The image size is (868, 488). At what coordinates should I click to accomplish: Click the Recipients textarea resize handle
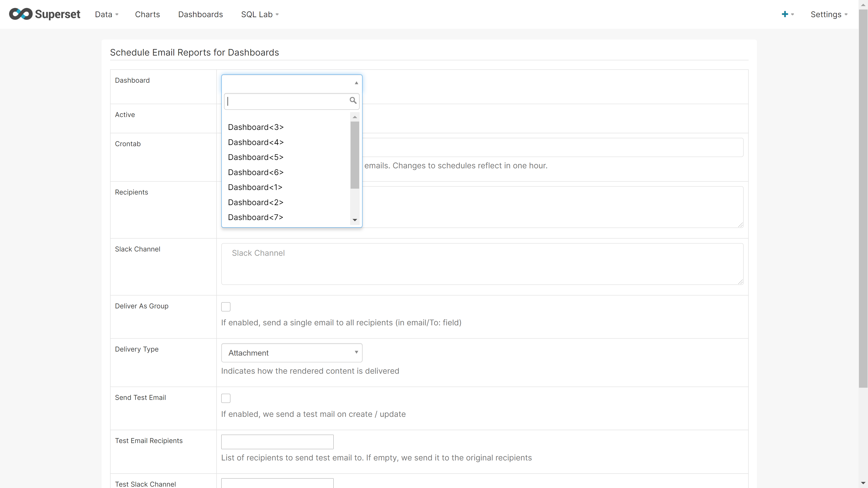[x=740, y=225]
